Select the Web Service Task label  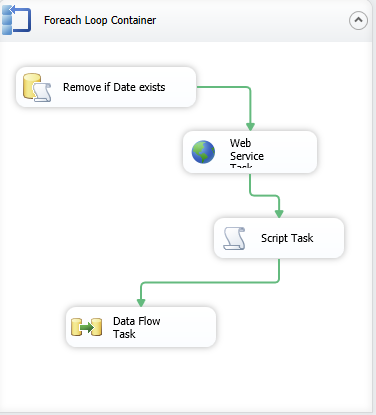[247, 153]
